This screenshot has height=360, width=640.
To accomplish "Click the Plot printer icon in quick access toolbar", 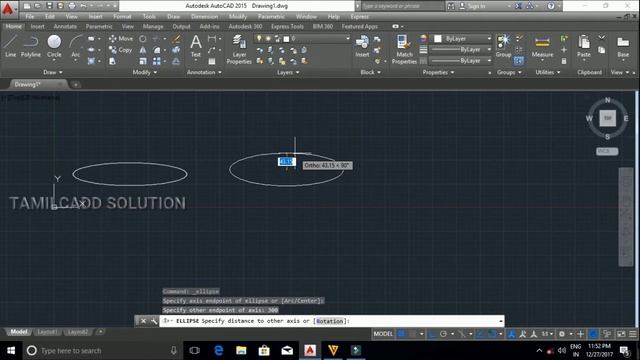I will pyautogui.click(x=72, y=6).
